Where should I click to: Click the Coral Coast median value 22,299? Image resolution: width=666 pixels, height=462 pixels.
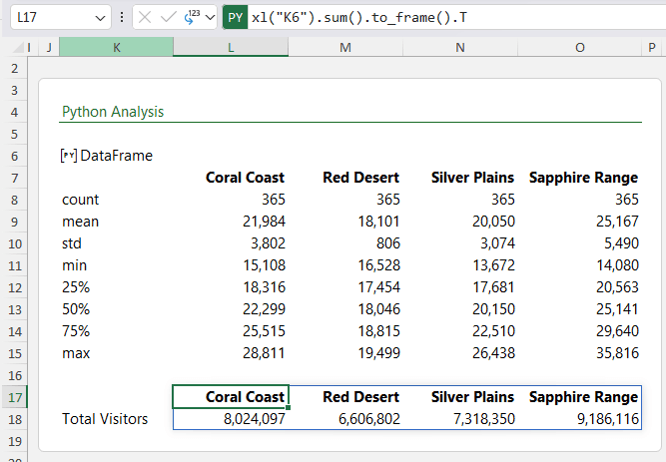[264, 309]
